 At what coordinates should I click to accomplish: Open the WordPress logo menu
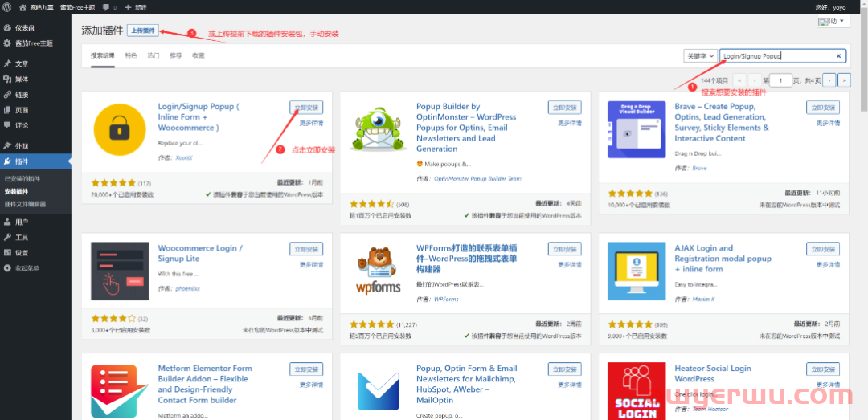pos(8,7)
